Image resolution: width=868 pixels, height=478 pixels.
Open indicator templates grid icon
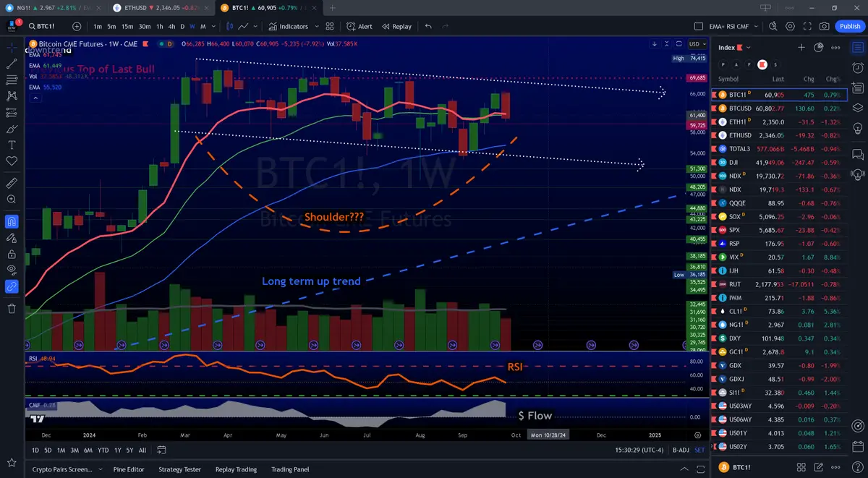[329, 26]
